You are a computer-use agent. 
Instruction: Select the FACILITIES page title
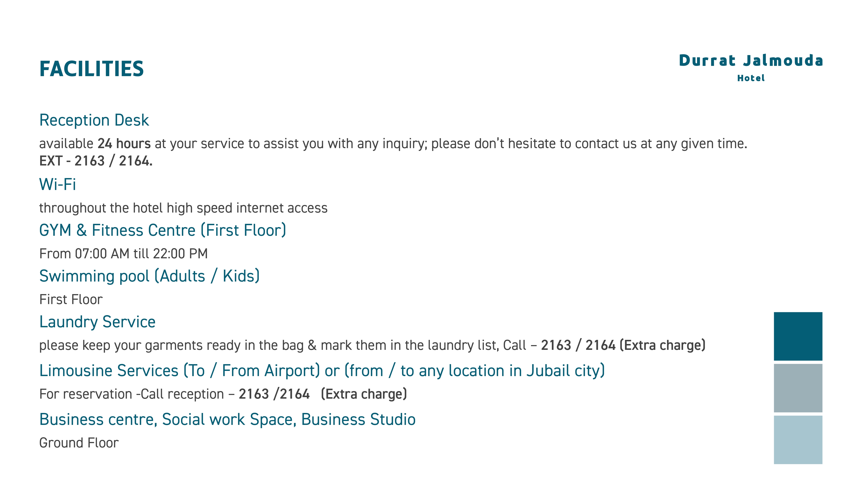coord(91,69)
